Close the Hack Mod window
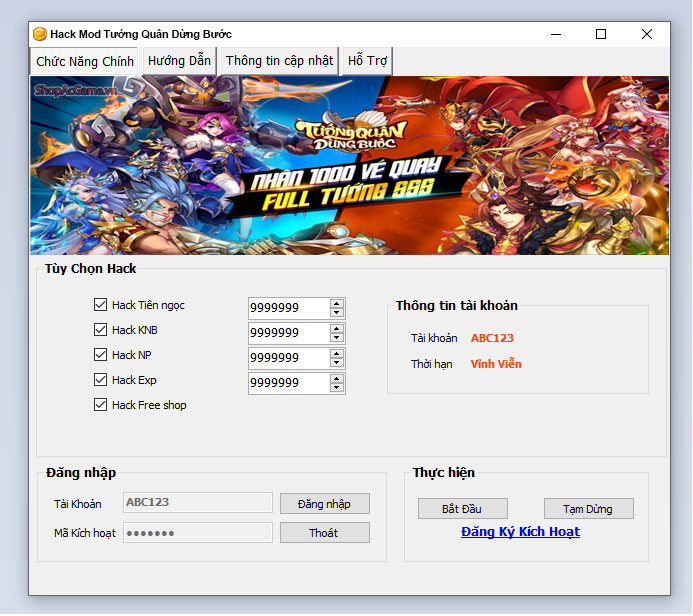 [x=647, y=34]
